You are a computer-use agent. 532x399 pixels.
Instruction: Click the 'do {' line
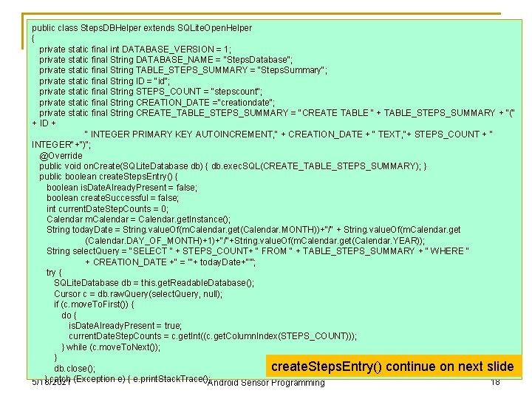click(69, 316)
